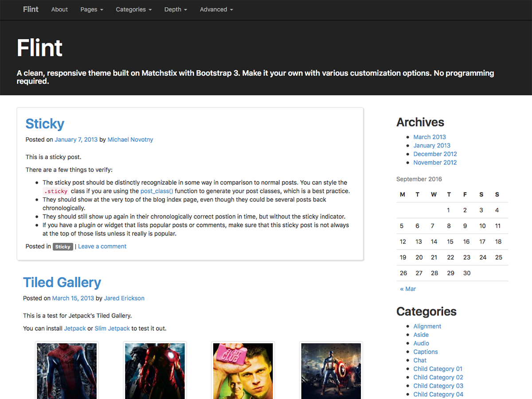Click the Sticky category badge
532x399 pixels.
pos(63,246)
